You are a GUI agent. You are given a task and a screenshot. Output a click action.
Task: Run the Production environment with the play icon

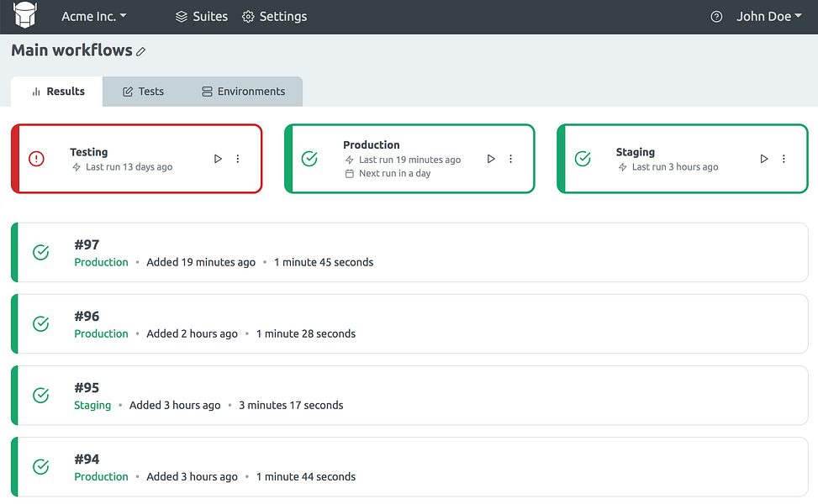pos(491,159)
